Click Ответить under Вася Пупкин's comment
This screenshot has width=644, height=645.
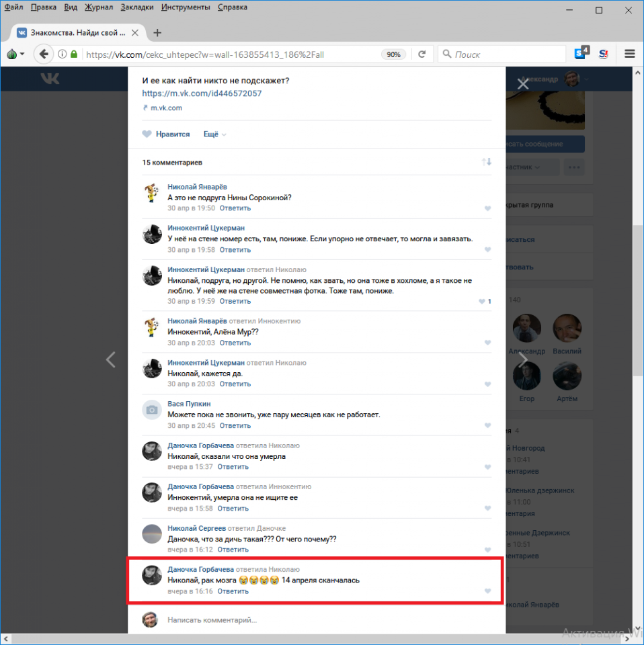tap(235, 425)
